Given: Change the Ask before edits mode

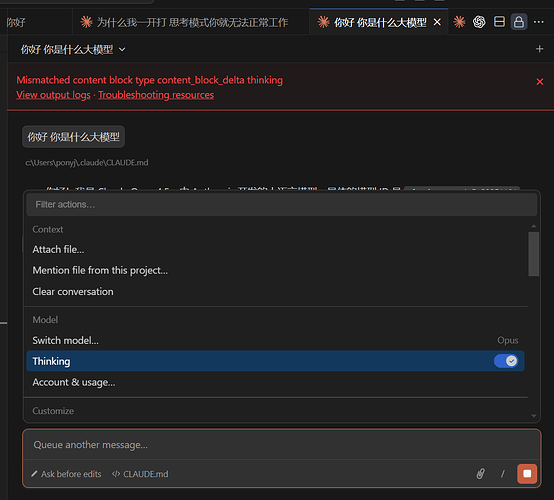Looking at the screenshot, I should [66, 474].
